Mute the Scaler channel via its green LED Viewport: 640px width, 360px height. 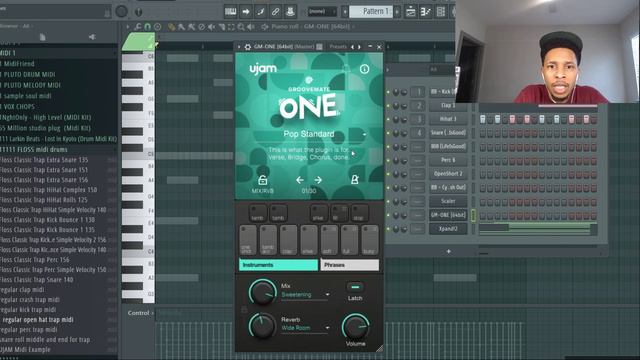pyautogui.click(x=388, y=202)
